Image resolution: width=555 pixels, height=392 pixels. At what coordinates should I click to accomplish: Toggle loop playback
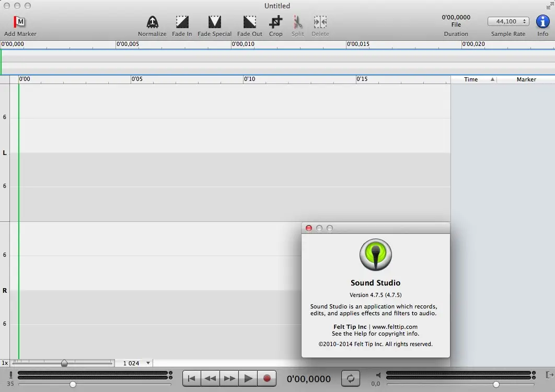click(351, 378)
